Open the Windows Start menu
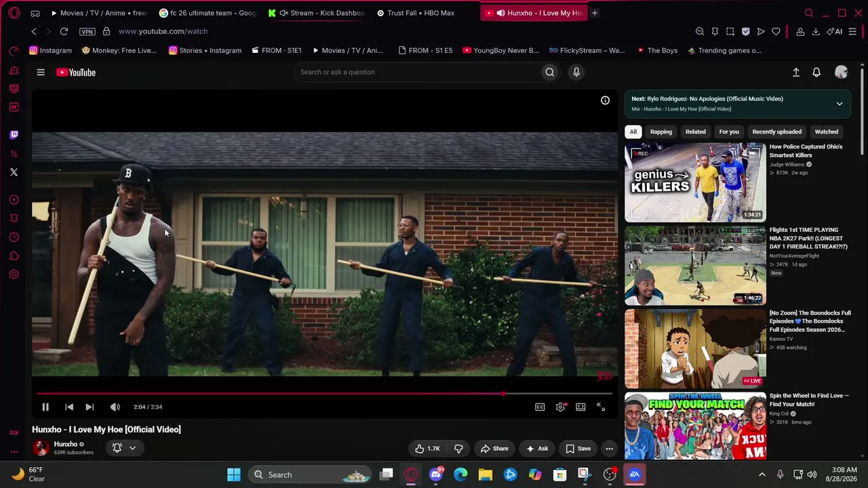Image resolution: width=868 pixels, height=488 pixels. (x=234, y=474)
